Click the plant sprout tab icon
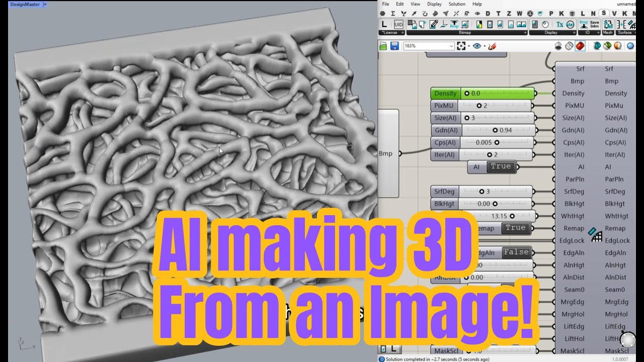 [x=404, y=14]
